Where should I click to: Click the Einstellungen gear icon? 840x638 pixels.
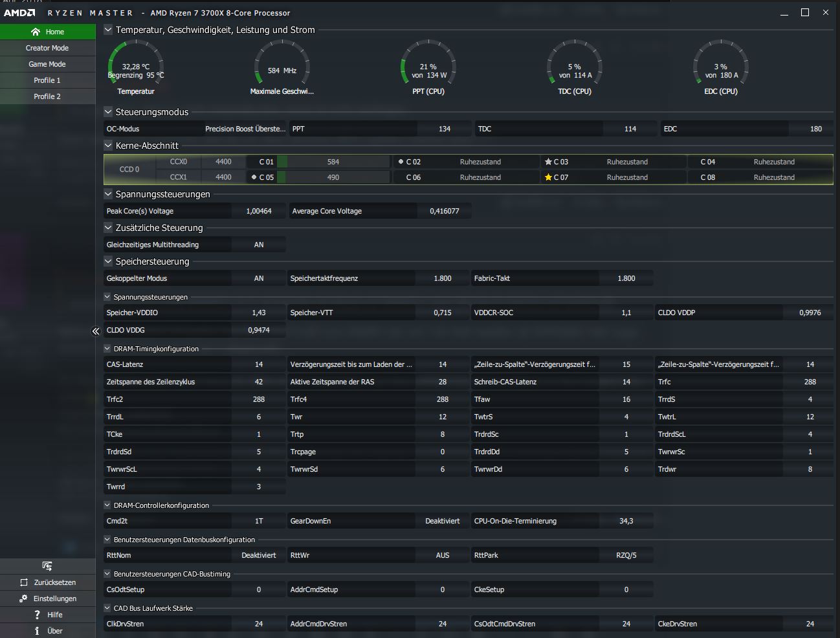[23, 599]
